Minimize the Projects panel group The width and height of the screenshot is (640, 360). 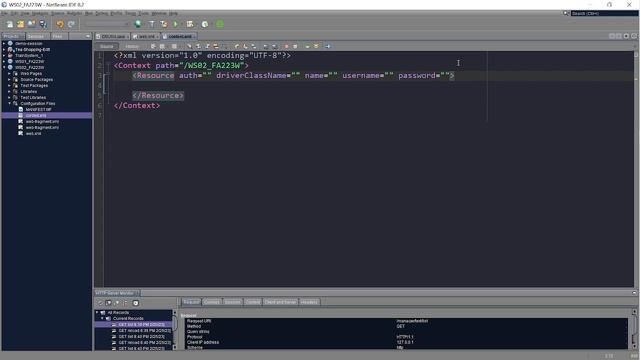(x=88, y=36)
